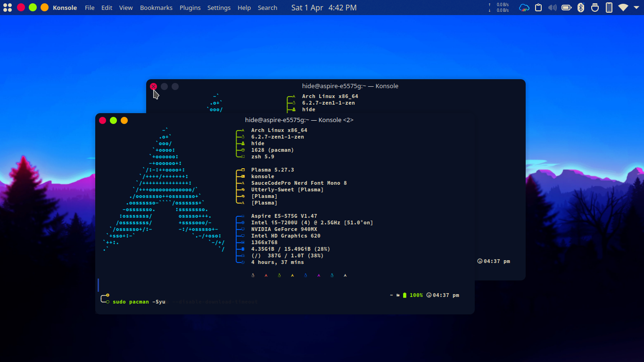The height and width of the screenshot is (362, 644).
Task: Open the Edit menu
Action: coord(107,8)
